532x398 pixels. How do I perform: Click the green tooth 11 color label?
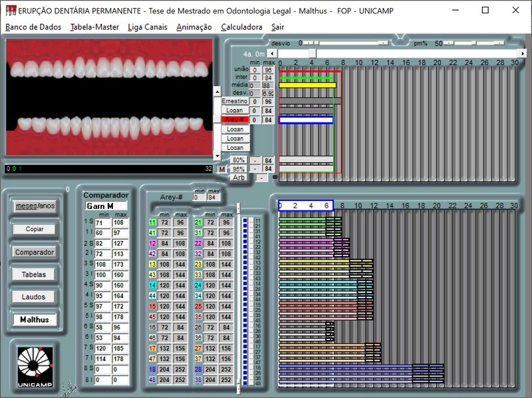click(152, 222)
